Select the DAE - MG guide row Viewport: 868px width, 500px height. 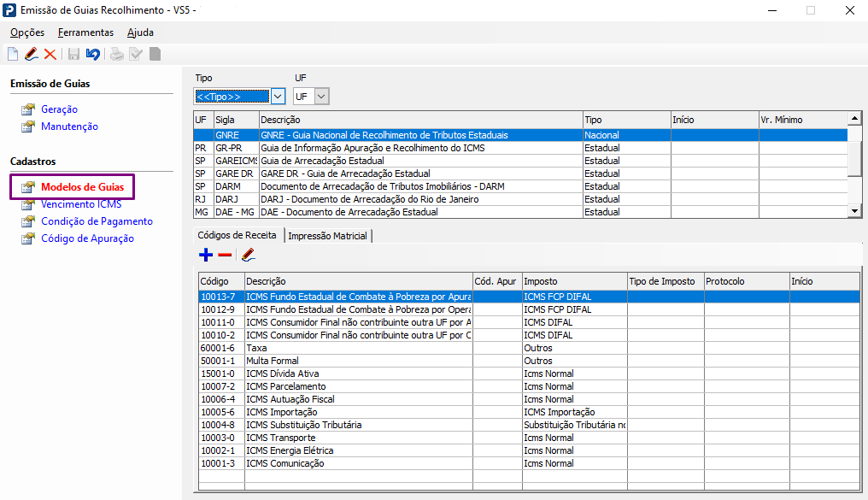(x=520, y=211)
